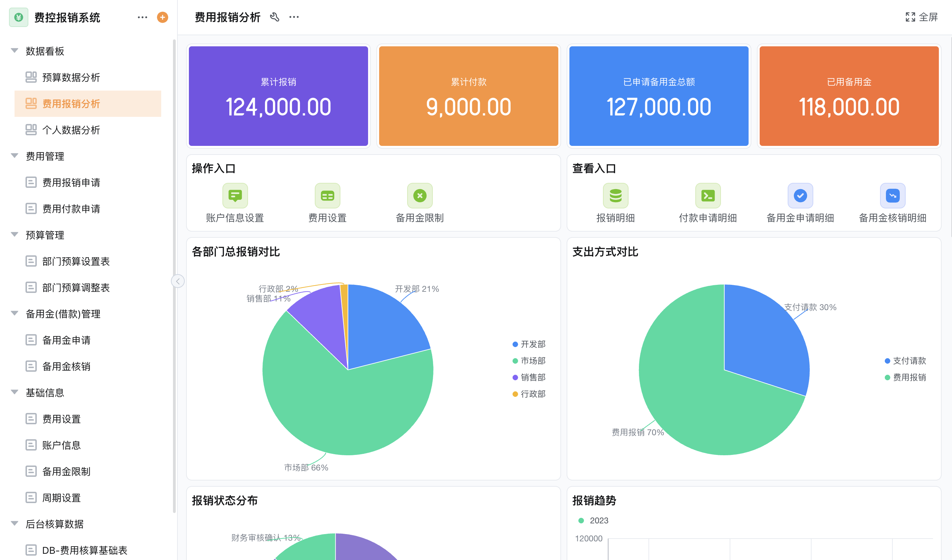Open 费用设置 under 基础信息
This screenshot has width=952, height=560.
pyautogui.click(x=88, y=419)
